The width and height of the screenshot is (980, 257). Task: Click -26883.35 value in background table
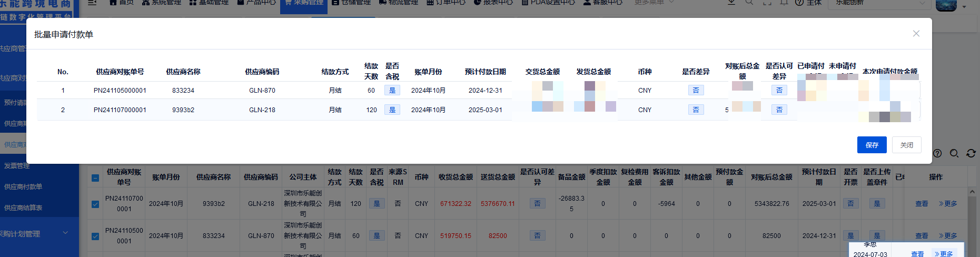click(571, 204)
